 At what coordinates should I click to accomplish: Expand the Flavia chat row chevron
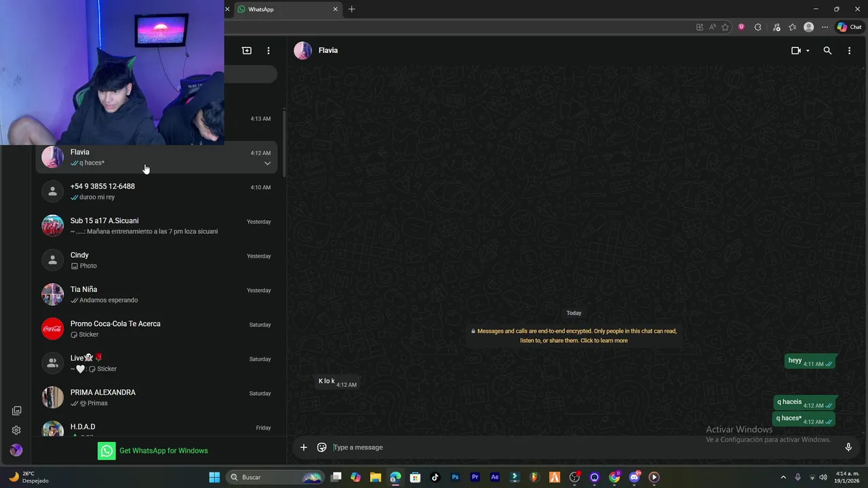click(267, 163)
